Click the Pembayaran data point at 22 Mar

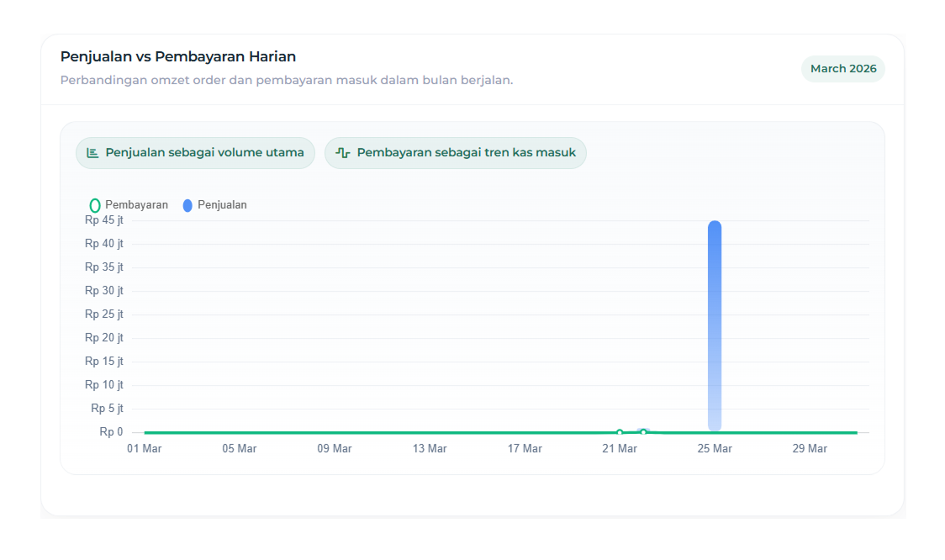(x=644, y=431)
